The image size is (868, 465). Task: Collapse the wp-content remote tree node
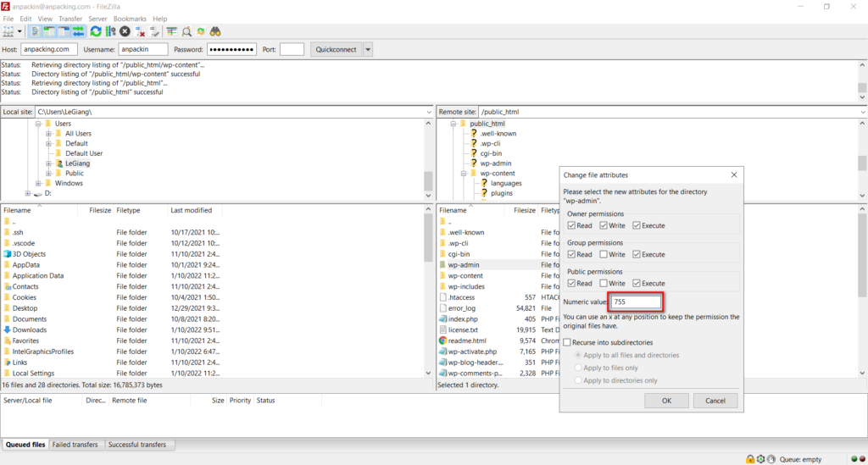(x=464, y=174)
